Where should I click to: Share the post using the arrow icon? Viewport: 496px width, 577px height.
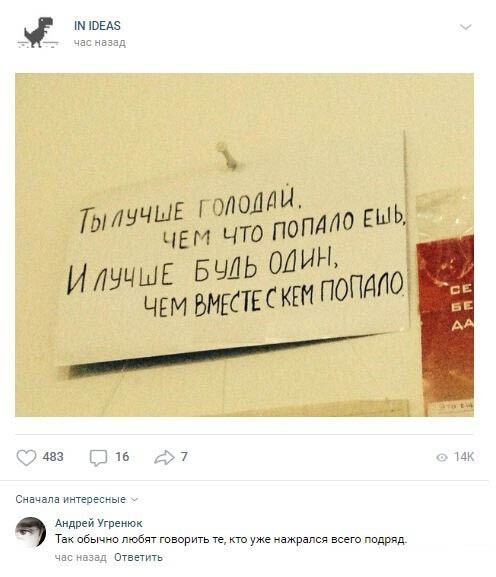click(x=164, y=457)
